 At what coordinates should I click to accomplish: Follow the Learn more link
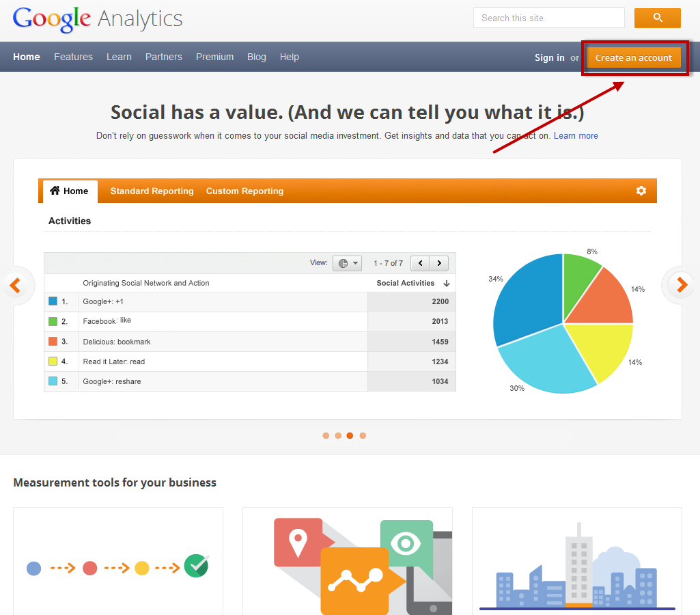click(x=576, y=136)
